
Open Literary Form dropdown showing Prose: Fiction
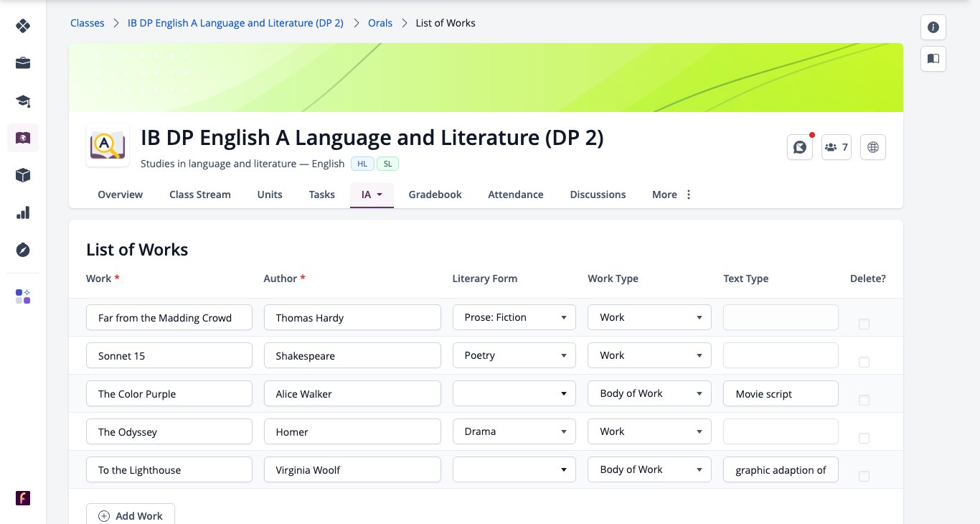click(514, 317)
